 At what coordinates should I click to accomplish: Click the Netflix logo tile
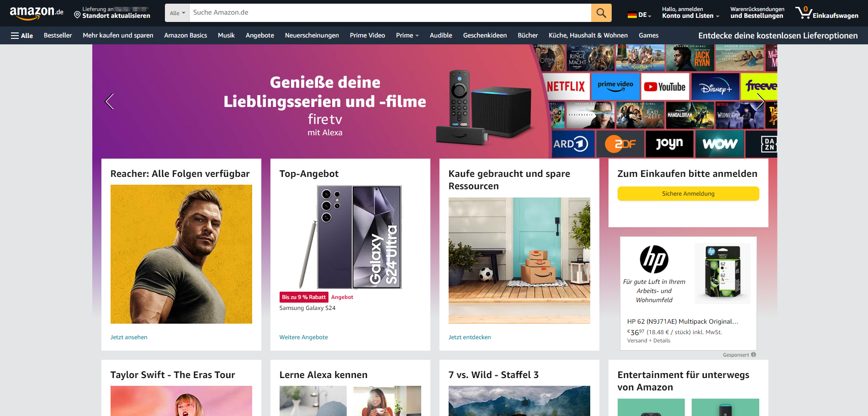(566, 86)
